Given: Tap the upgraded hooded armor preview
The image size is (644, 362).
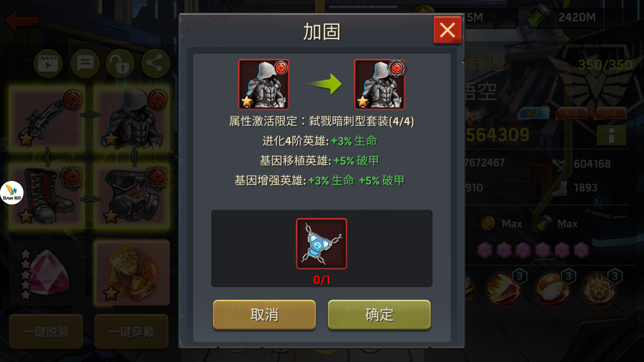Looking at the screenshot, I should tap(379, 84).
